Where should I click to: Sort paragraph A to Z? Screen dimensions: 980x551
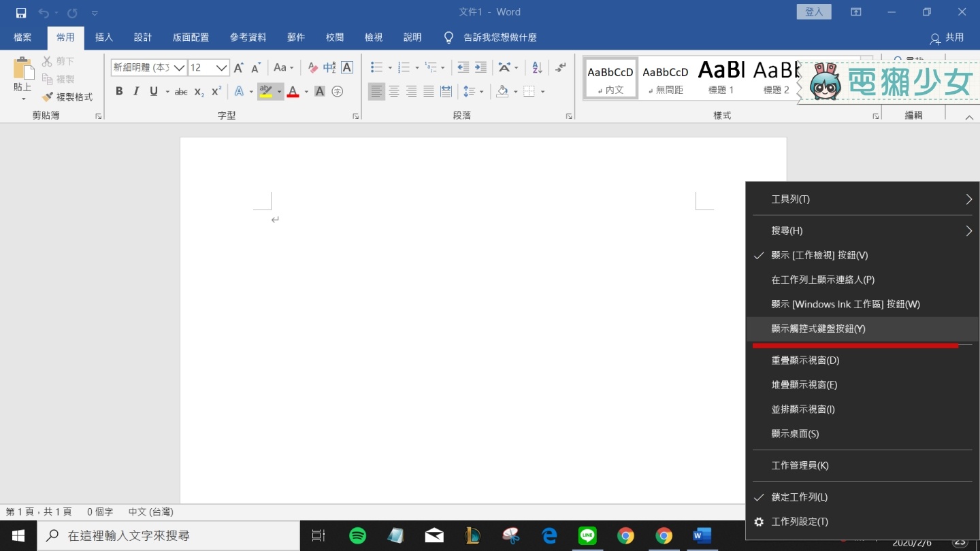pos(537,67)
